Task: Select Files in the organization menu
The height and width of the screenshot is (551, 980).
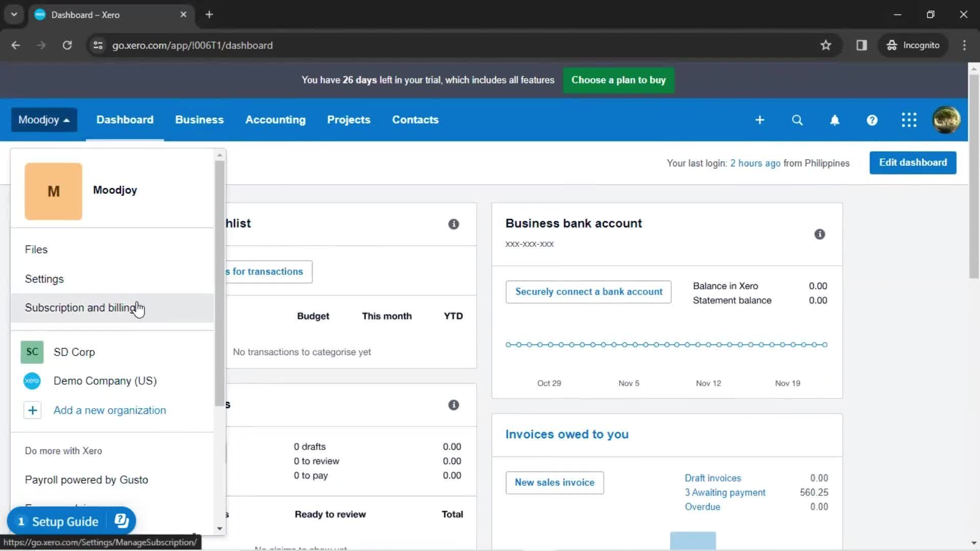Action: pos(112,249)
